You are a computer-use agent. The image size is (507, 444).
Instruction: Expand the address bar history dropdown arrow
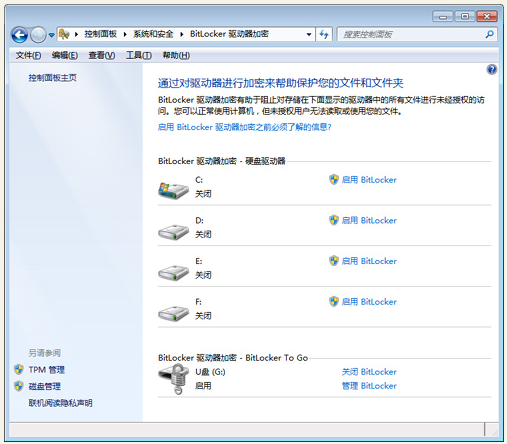(309, 34)
